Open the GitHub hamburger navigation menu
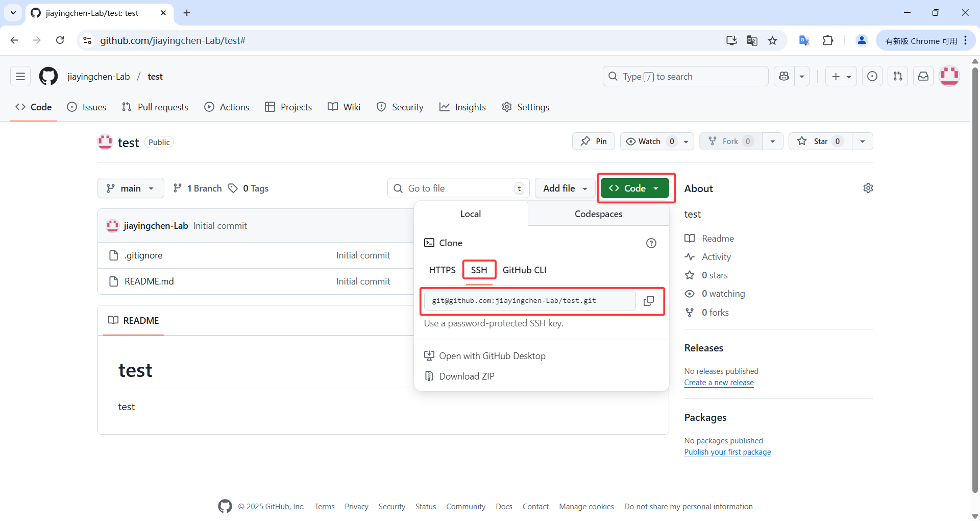 20,77
